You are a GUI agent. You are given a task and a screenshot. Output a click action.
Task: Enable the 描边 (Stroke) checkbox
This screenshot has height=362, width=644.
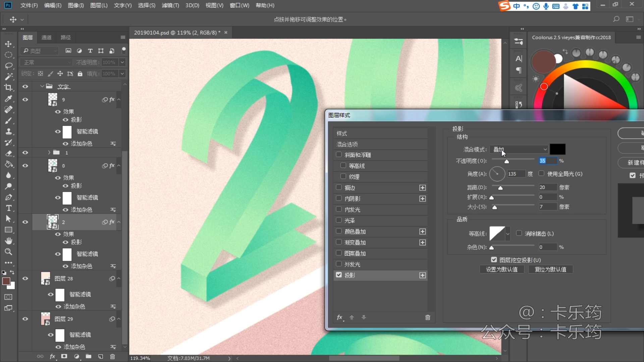(x=339, y=187)
